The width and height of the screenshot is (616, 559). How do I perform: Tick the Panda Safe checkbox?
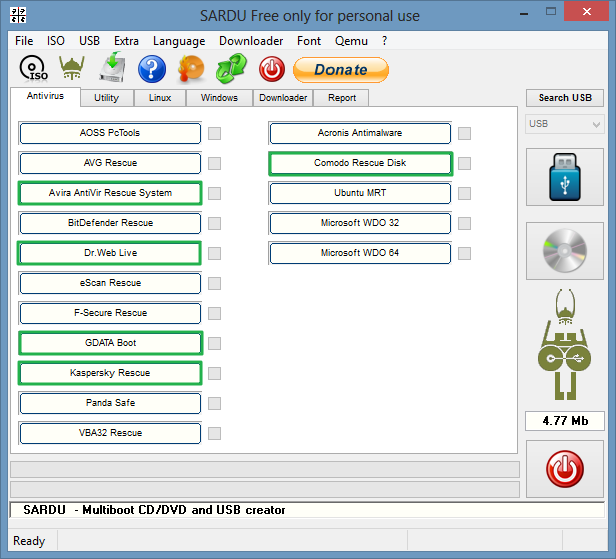click(214, 403)
